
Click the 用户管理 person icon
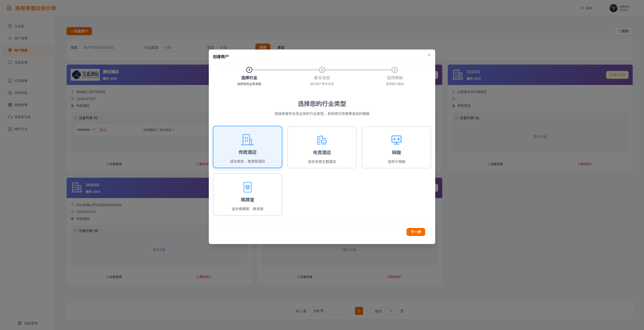tap(10, 38)
